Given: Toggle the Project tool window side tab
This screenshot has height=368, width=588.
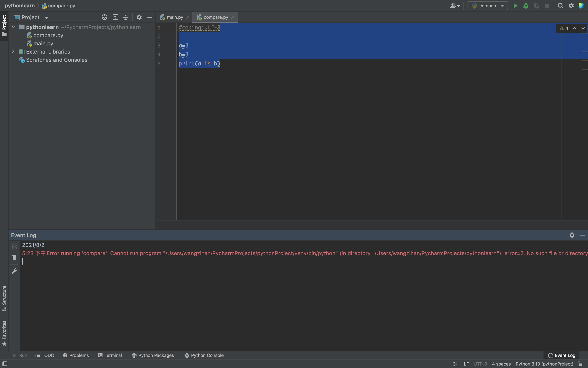Looking at the screenshot, I should pos(4,25).
